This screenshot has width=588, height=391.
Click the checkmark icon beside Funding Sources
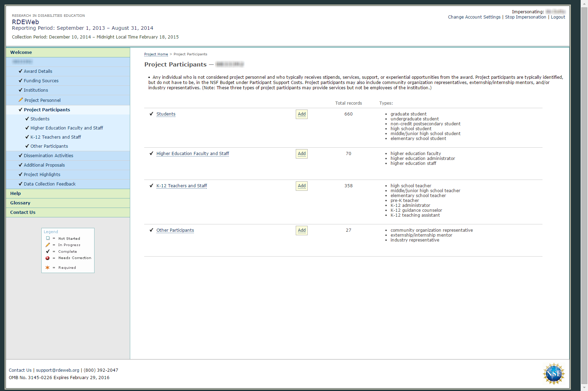coord(20,80)
